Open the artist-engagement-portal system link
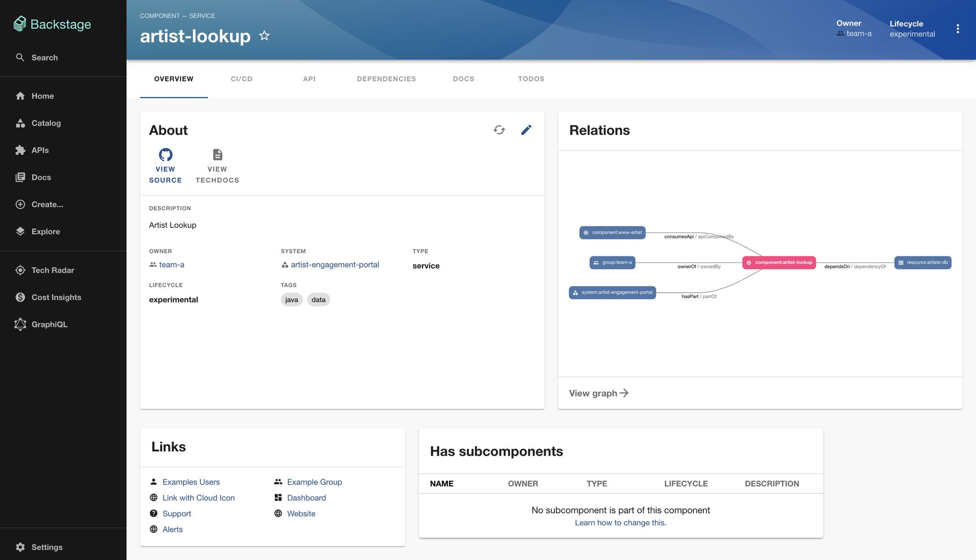This screenshot has height=560, width=976. (335, 264)
